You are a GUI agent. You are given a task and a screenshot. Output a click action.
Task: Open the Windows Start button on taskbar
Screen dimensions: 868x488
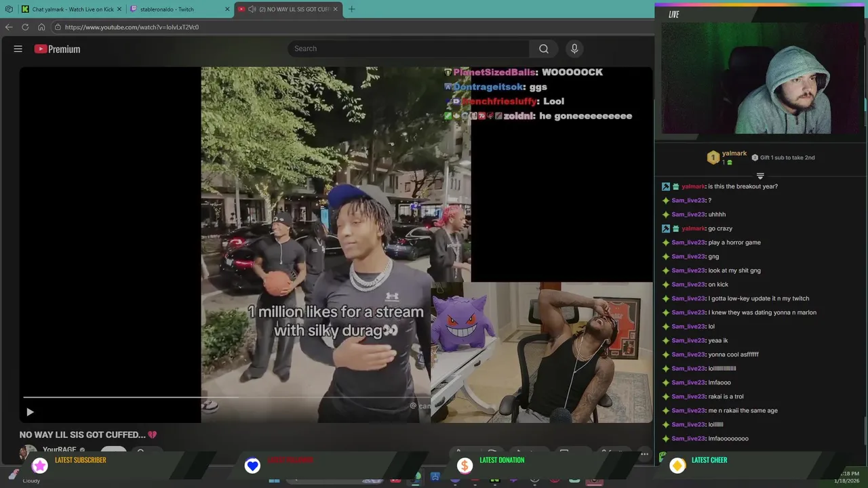[274, 480]
